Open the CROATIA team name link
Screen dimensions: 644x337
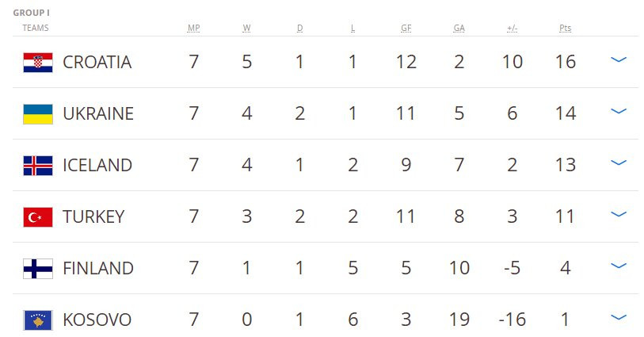(97, 62)
